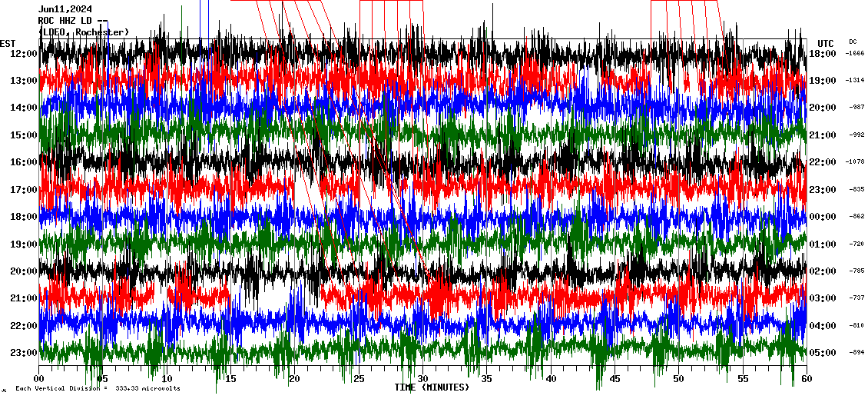Click the -1078 DC offset value
Screen dimensions: 868x399
pyautogui.click(x=855, y=162)
